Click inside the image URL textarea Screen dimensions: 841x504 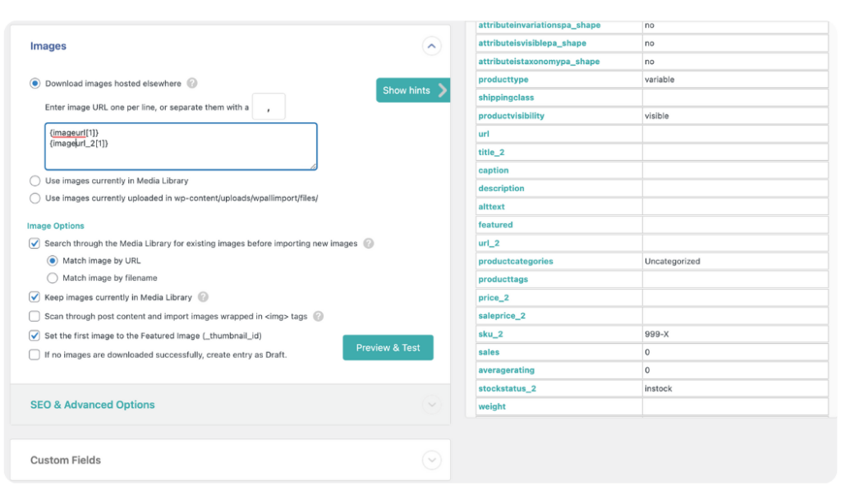point(181,146)
